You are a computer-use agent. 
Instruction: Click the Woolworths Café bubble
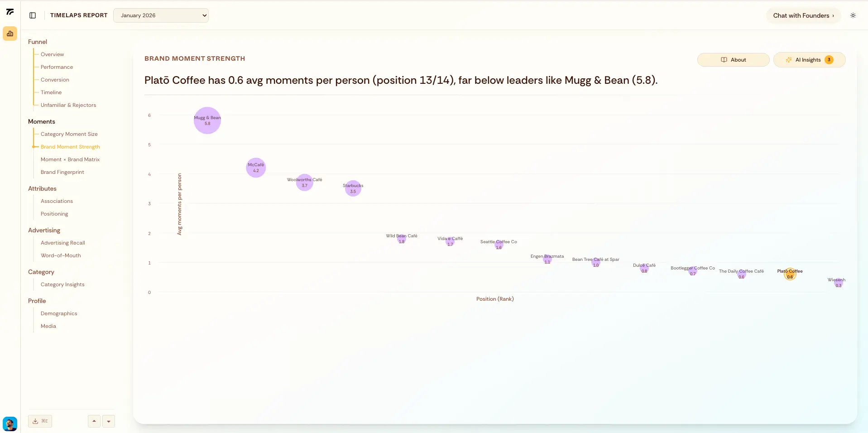coord(305,183)
